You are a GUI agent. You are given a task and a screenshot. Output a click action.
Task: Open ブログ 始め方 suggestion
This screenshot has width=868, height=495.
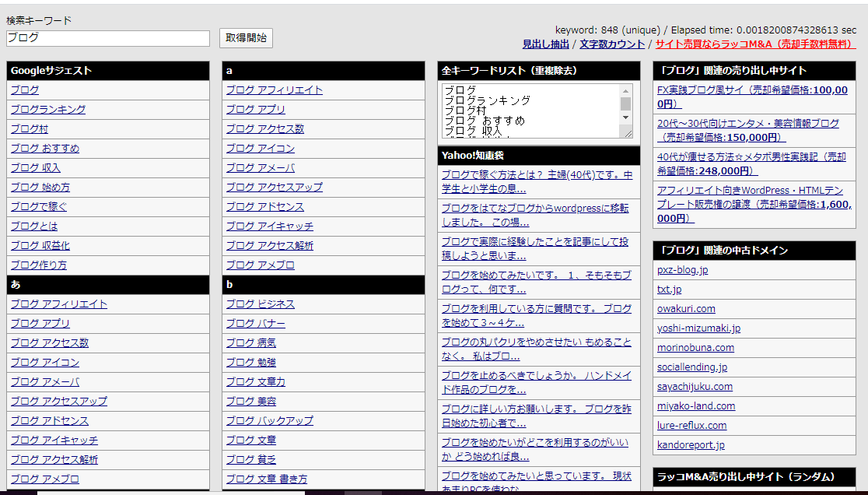(x=40, y=187)
